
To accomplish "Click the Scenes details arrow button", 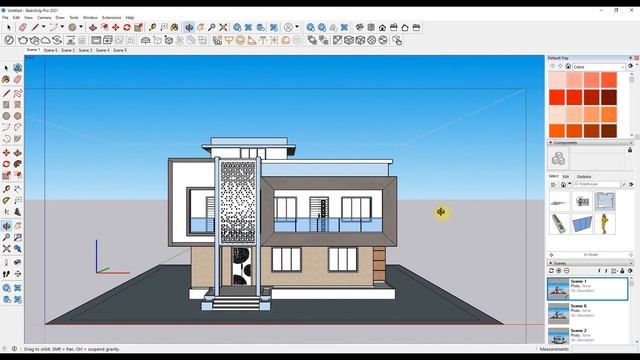I will click(631, 271).
